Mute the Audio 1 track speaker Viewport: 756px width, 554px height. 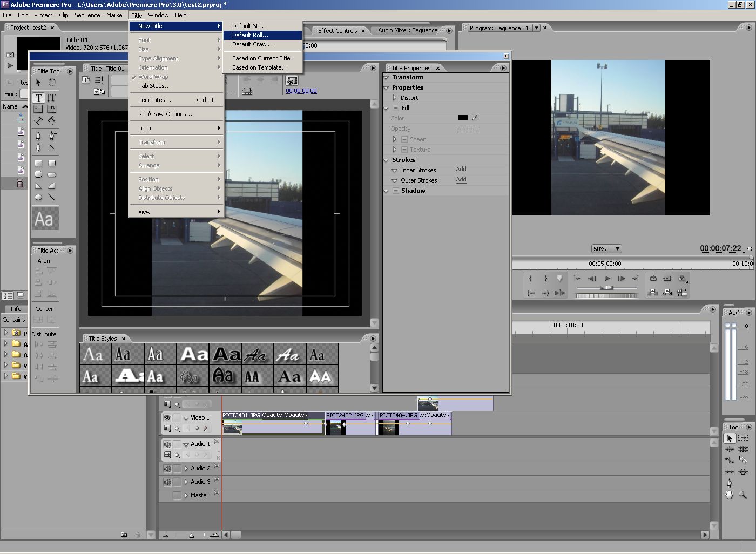[167, 444]
